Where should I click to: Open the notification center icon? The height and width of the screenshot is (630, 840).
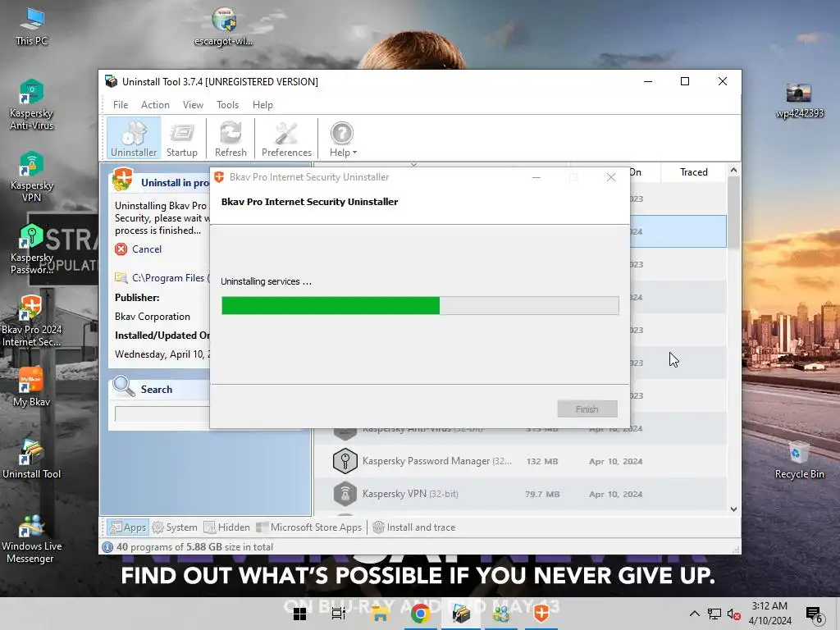coord(814,614)
